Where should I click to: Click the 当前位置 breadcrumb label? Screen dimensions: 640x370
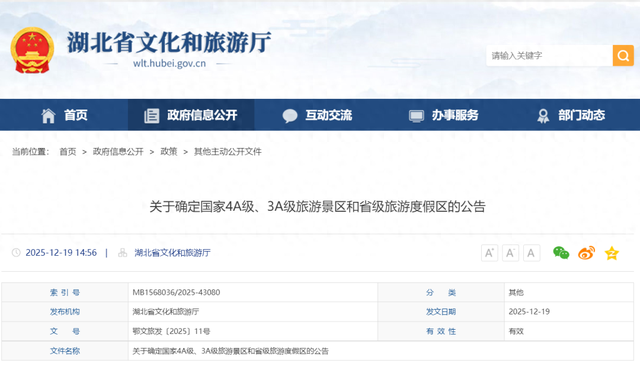31,152
